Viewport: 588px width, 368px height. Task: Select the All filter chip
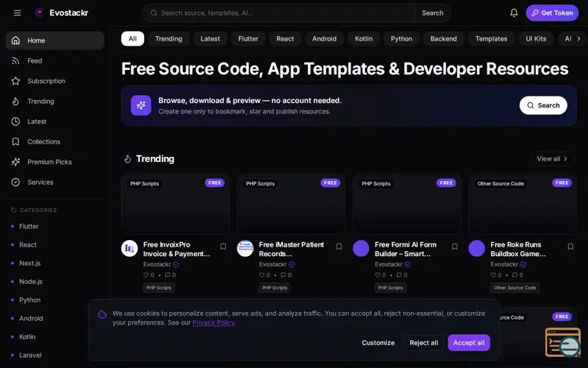tap(132, 39)
